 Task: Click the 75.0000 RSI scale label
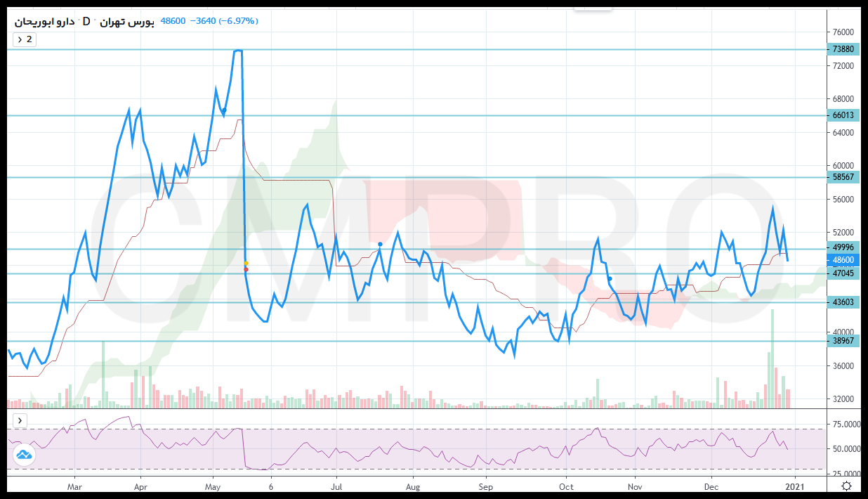tap(845, 425)
